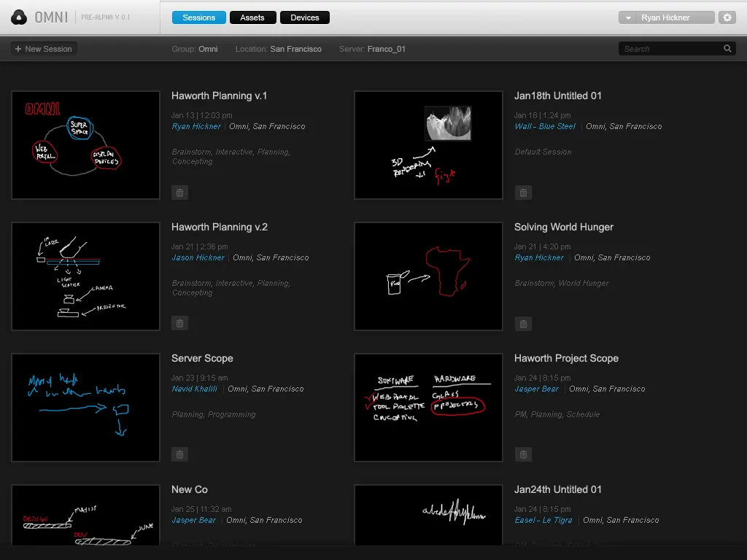Open the Jason Hickner author link

tap(198, 257)
